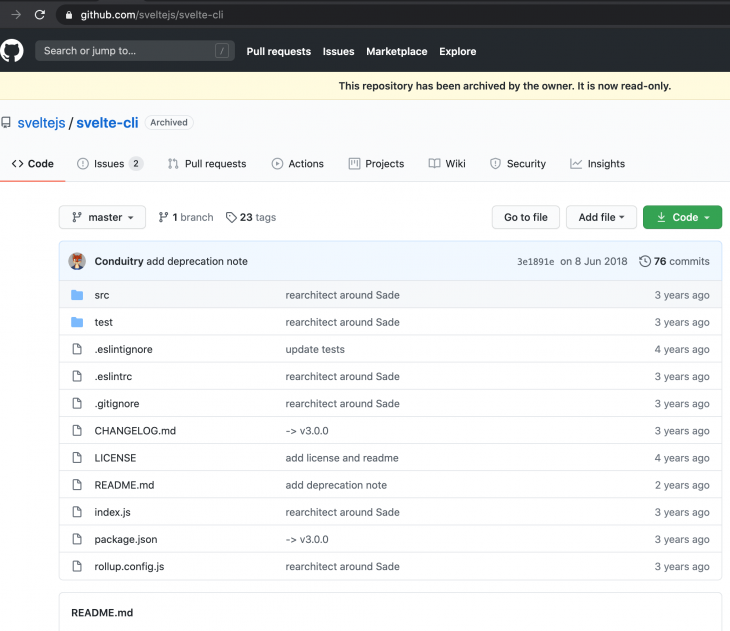Click the slash shortcut icon in search
The width and height of the screenshot is (730, 631).
tap(222, 51)
